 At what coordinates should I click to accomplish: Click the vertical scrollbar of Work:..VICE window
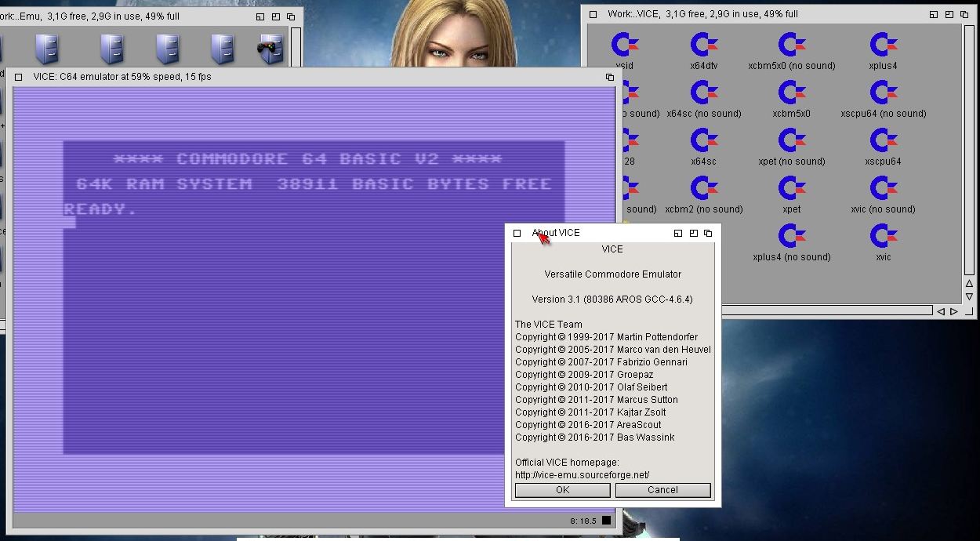969,149
